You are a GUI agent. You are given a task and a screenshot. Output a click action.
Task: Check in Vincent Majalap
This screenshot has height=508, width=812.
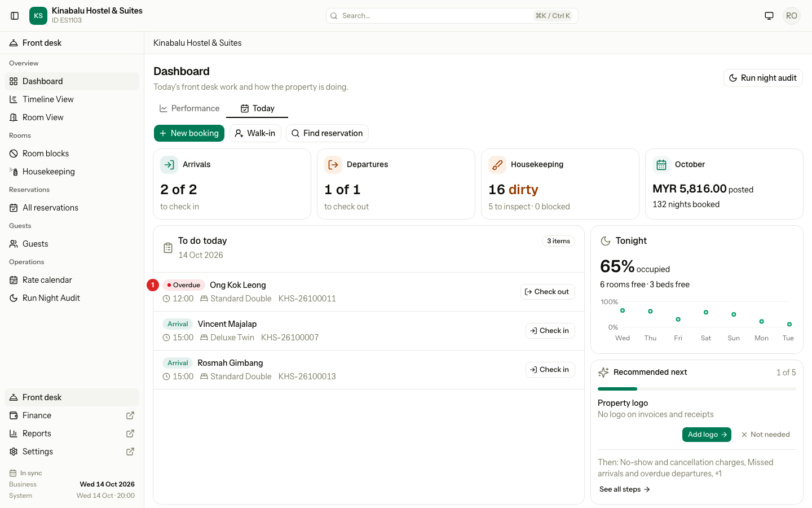550,331
